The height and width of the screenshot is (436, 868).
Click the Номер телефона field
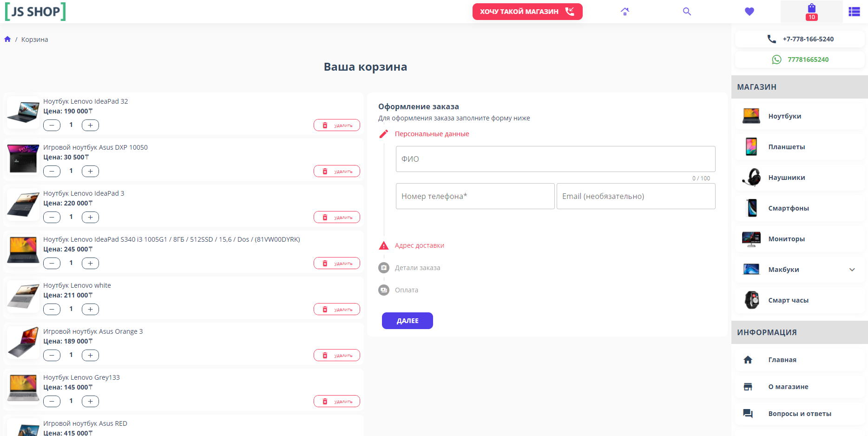(475, 196)
